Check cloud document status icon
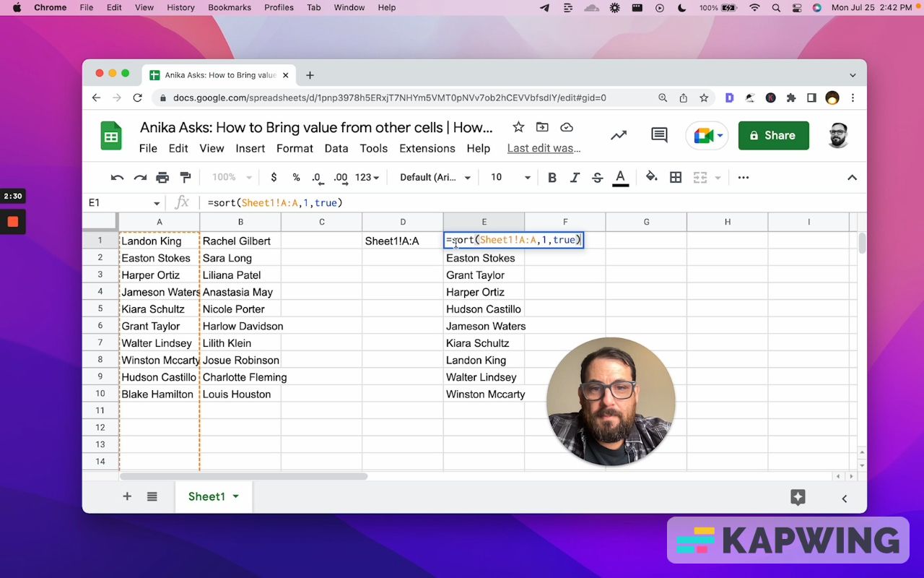Image resolution: width=924 pixels, height=578 pixels. click(567, 127)
